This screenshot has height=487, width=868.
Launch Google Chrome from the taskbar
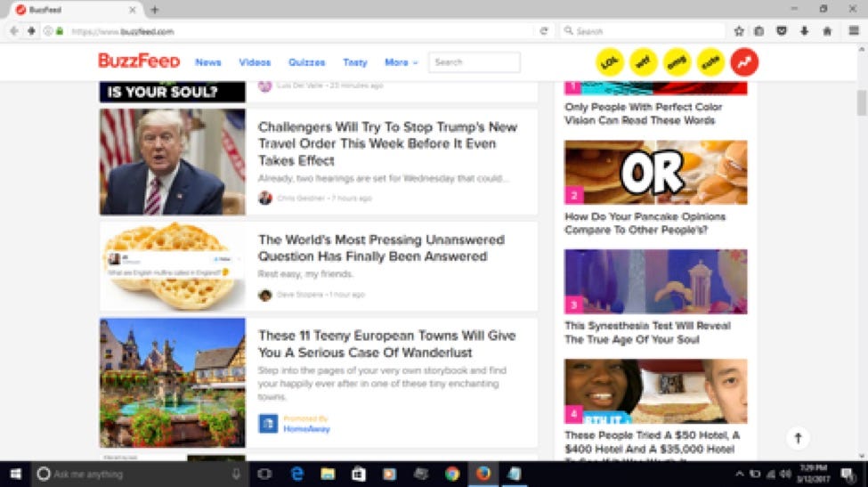pos(452,474)
